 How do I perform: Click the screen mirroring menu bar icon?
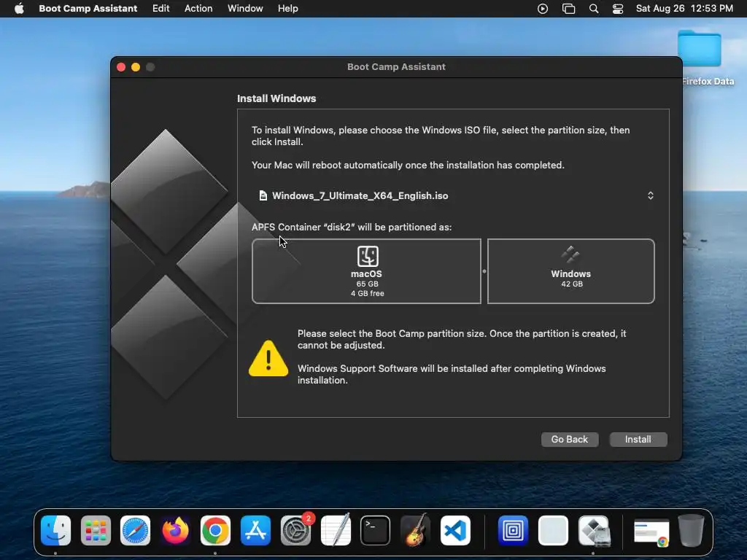568,9
